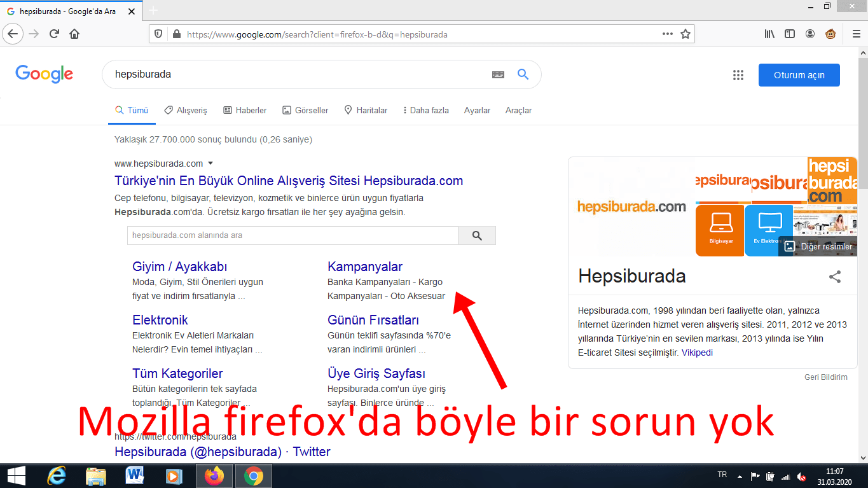Image resolution: width=868 pixels, height=488 pixels.
Task: Open the on-screen keyboard input tool
Action: point(498,74)
